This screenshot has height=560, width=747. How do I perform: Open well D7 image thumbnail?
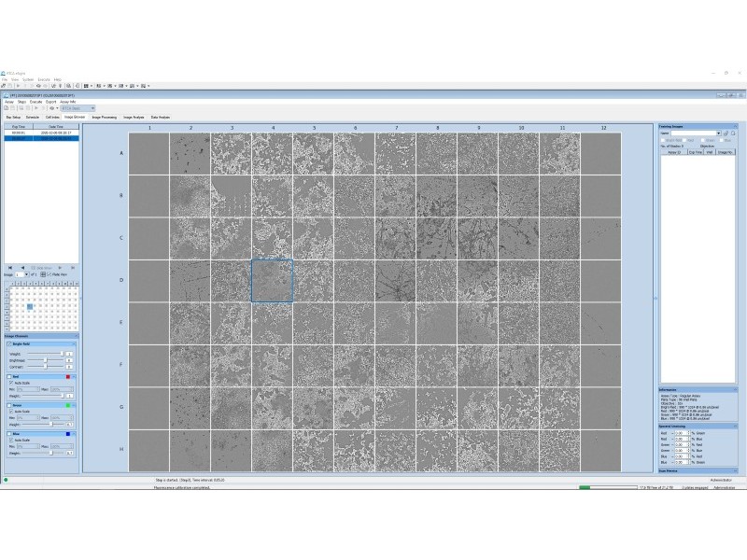[395, 281]
